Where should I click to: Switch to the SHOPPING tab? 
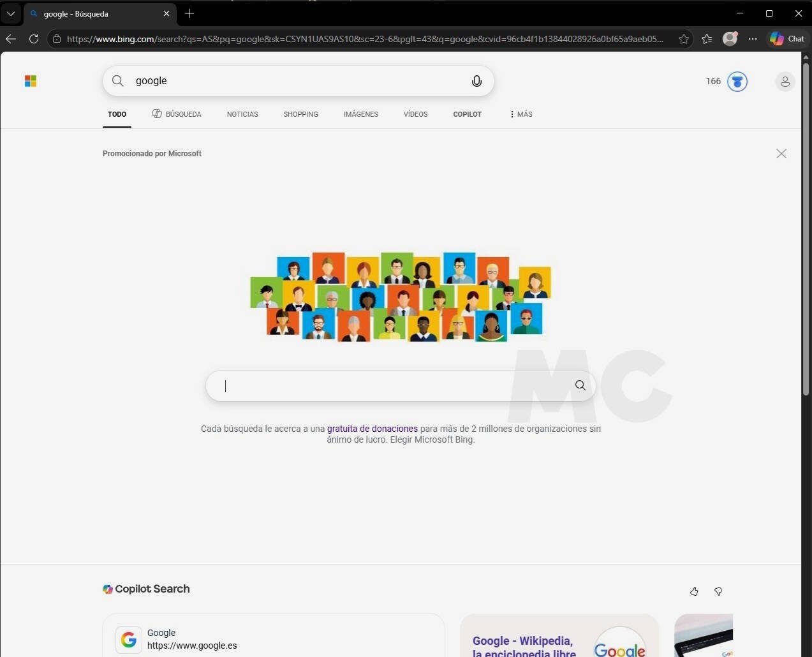[300, 114]
